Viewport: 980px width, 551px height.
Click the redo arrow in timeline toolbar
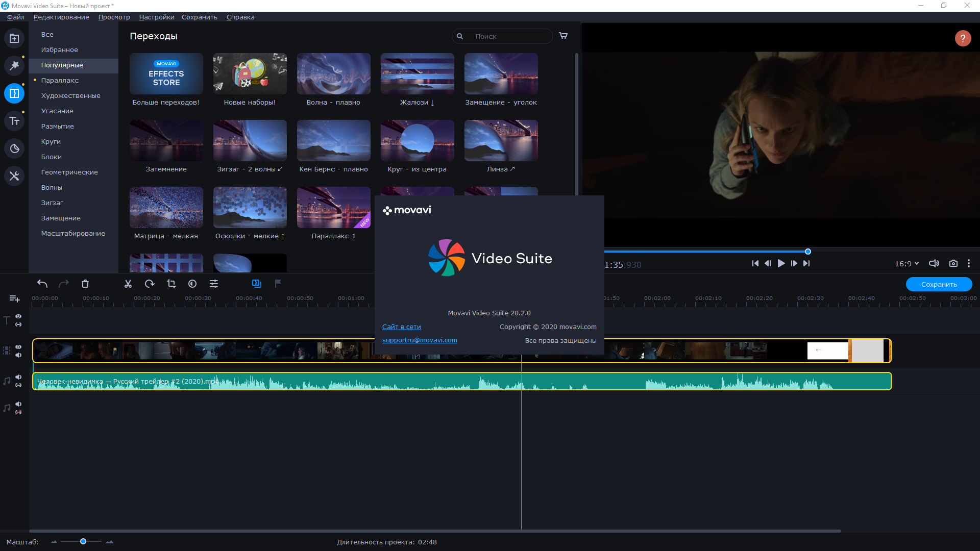[64, 284]
